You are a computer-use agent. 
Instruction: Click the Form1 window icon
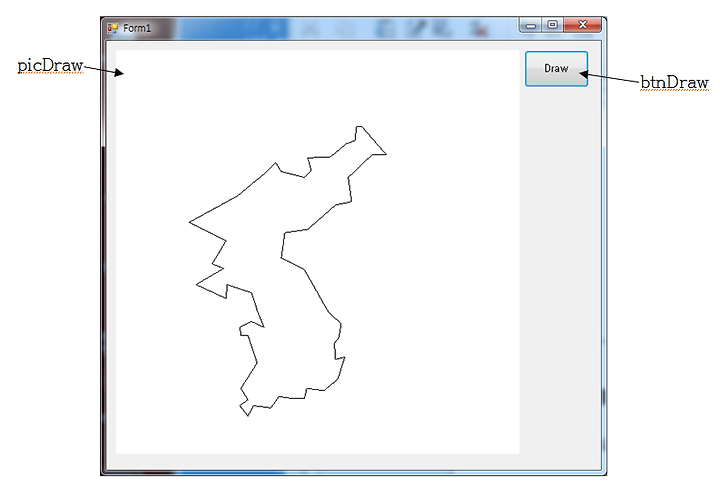tap(112, 28)
